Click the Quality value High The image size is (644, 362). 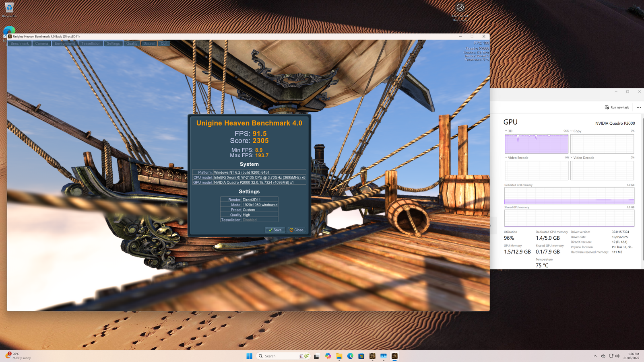click(246, 215)
